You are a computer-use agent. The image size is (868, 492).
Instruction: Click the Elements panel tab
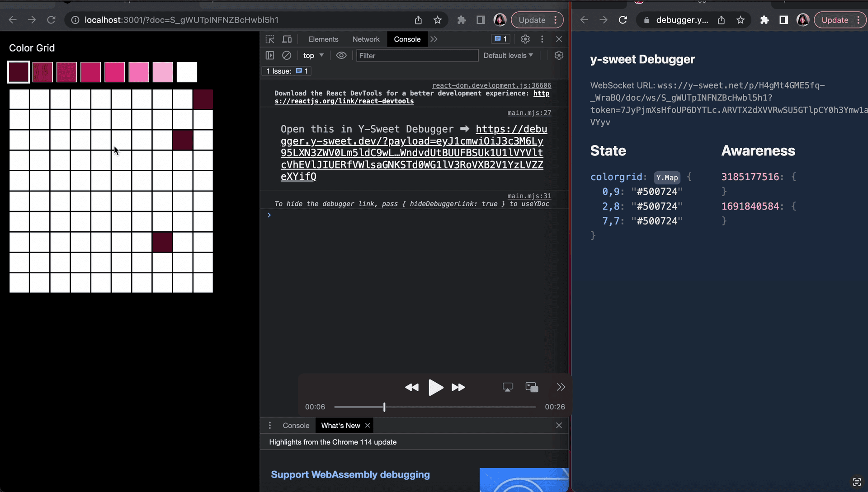(x=323, y=39)
